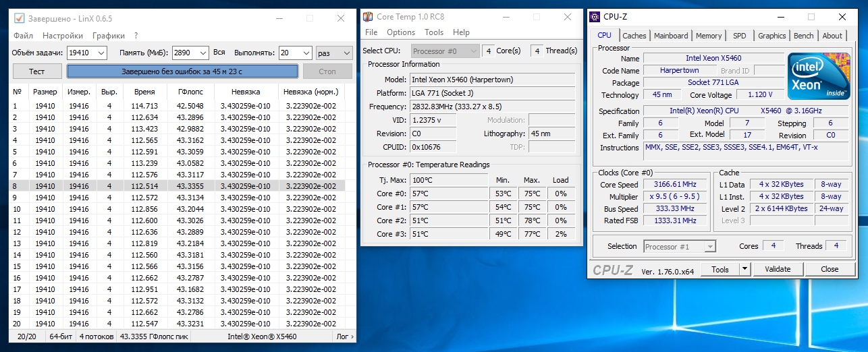Click the Вся memory label button in LinX

pos(219,53)
